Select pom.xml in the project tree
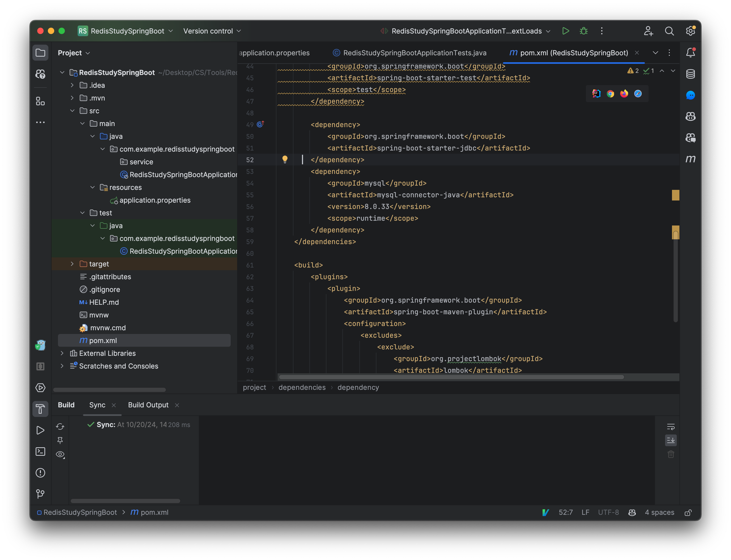731x560 pixels. pyautogui.click(x=144, y=341)
